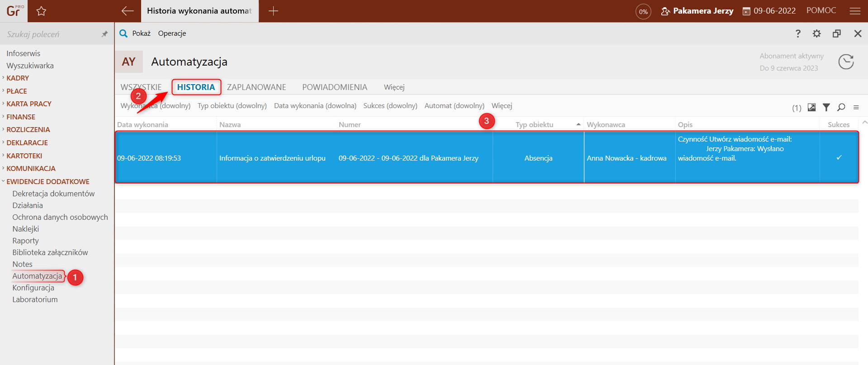
Task: Click the subscription clock refresh icon
Action: (x=846, y=62)
